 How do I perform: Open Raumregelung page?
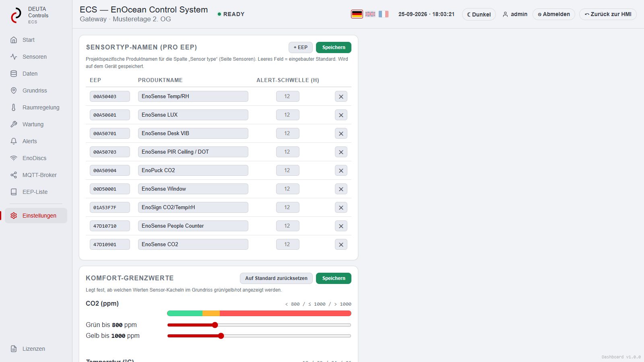[x=36, y=107]
